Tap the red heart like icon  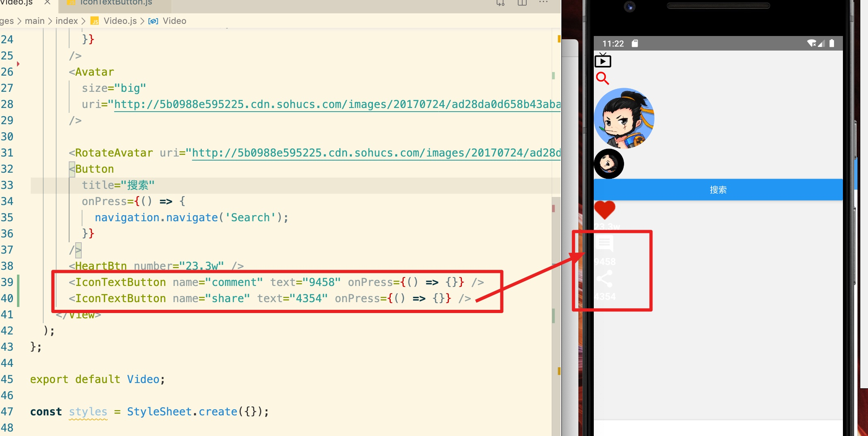coord(605,210)
